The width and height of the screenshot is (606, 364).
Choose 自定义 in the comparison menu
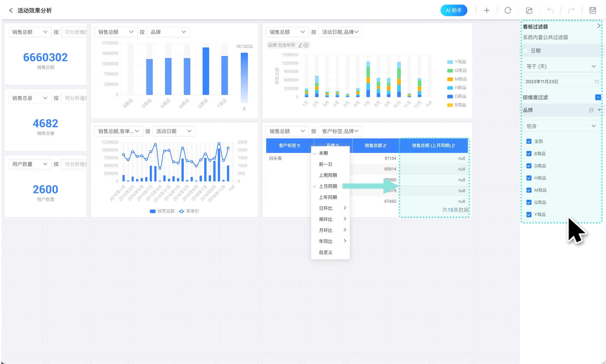click(326, 252)
